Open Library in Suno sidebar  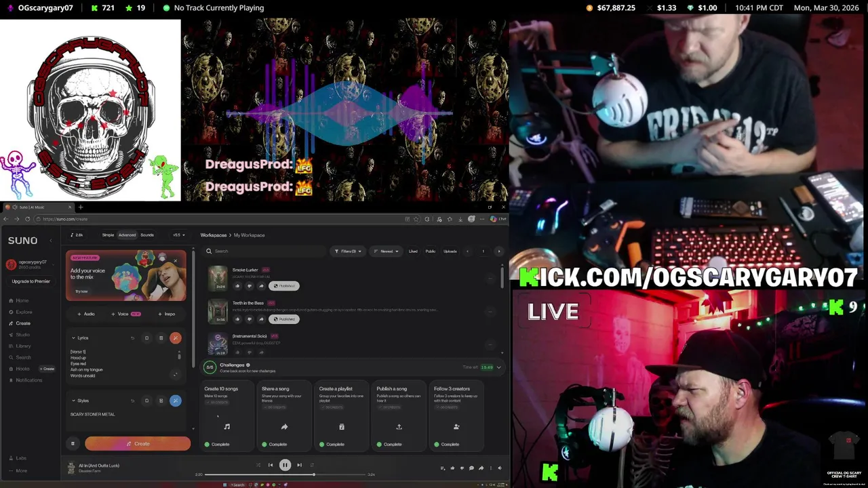point(20,346)
